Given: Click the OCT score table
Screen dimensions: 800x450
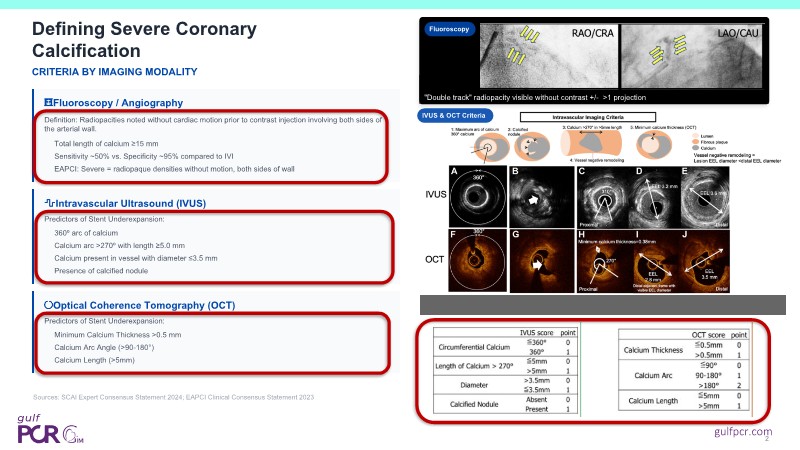Looking at the screenshot, I should [684, 372].
